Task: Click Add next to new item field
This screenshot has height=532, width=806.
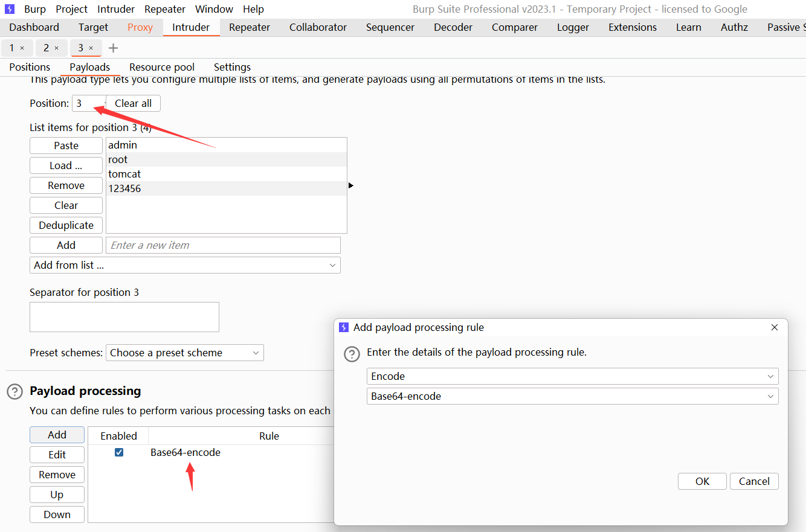Action: 66,245
